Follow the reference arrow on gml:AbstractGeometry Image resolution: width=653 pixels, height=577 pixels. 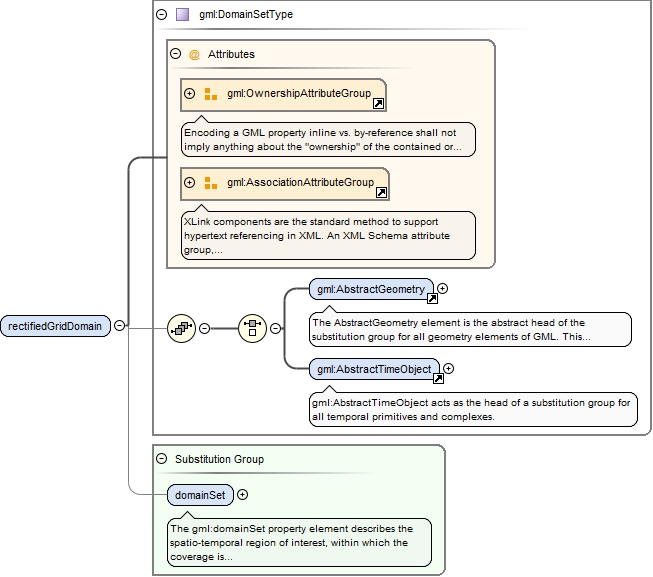(432, 298)
